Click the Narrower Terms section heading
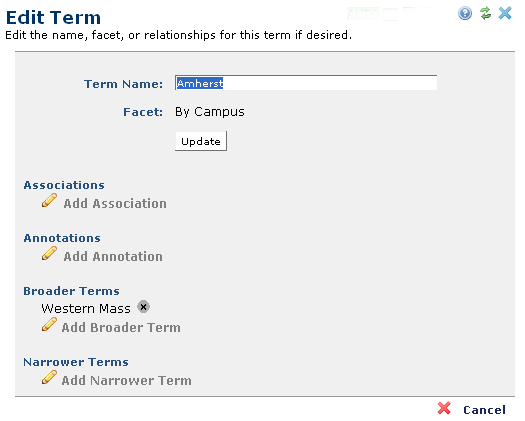525x421 pixels. point(76,362)
